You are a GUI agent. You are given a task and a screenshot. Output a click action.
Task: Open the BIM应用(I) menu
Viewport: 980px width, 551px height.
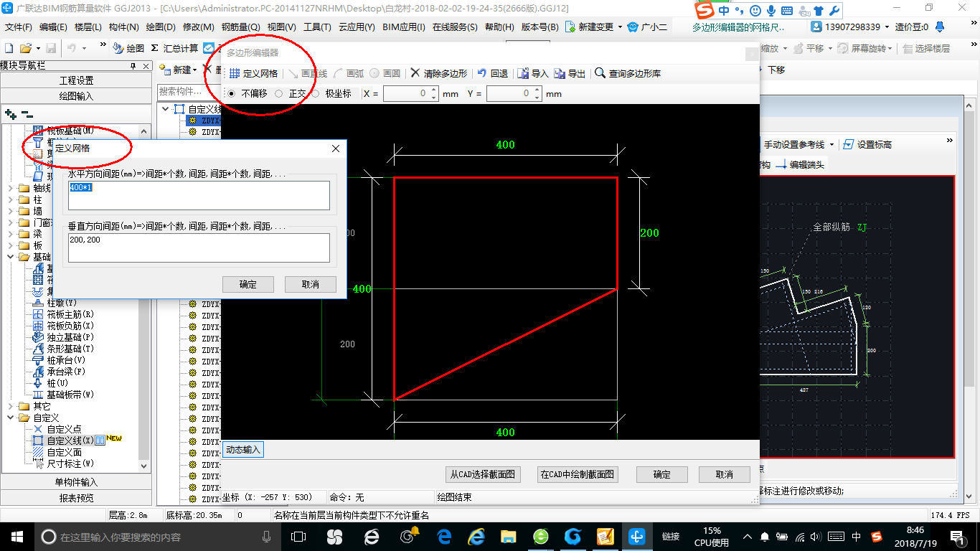(x=404, y=27)
